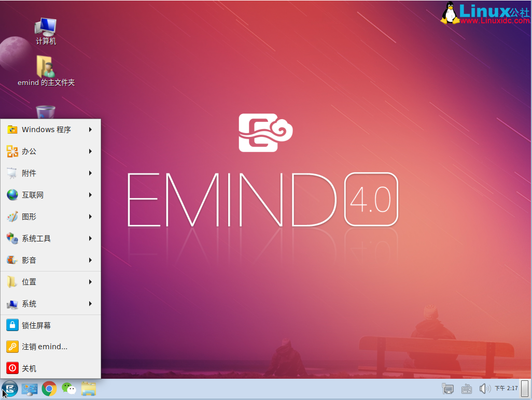Click the network connection tray icon

pos(447,389)
